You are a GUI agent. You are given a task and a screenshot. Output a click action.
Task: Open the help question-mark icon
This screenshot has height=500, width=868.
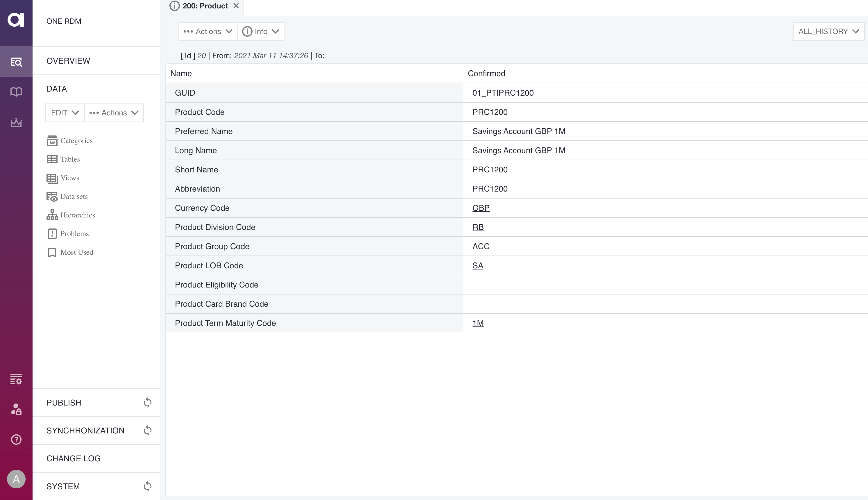(16, 439)
